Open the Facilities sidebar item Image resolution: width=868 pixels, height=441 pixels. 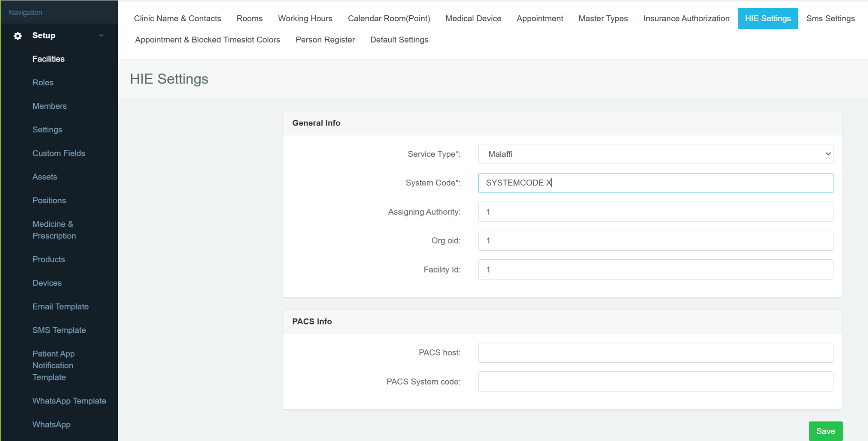48,59
